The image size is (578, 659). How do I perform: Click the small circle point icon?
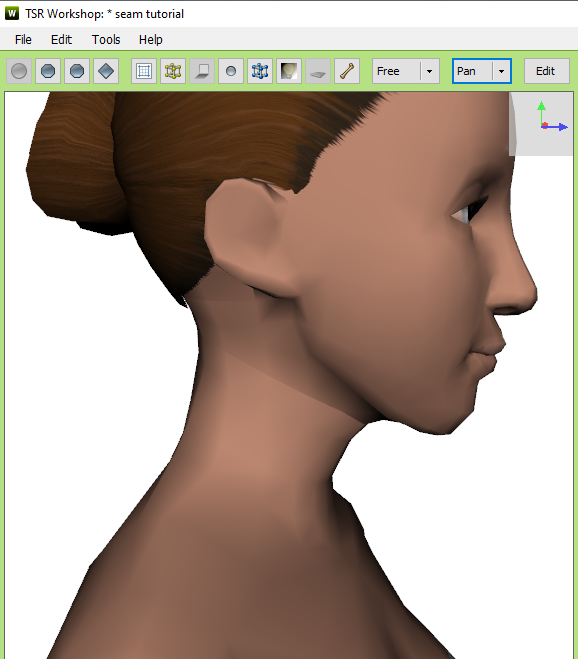point(231,71)
